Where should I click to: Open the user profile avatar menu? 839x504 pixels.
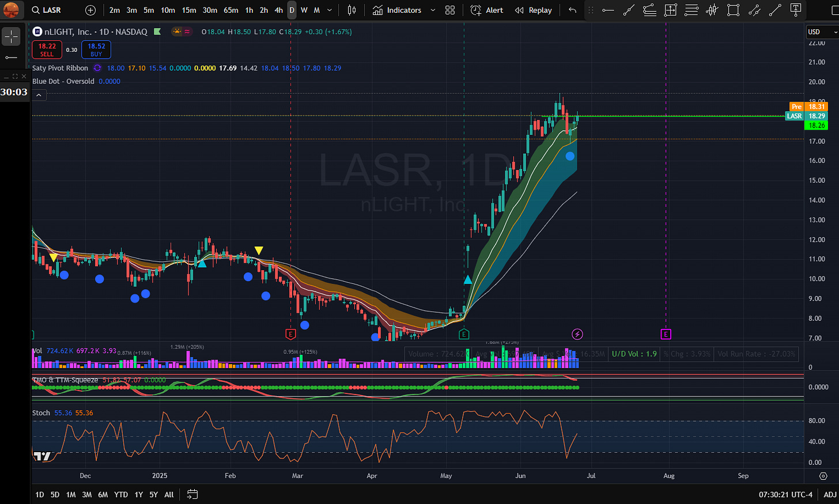click(x=11, y=10)
